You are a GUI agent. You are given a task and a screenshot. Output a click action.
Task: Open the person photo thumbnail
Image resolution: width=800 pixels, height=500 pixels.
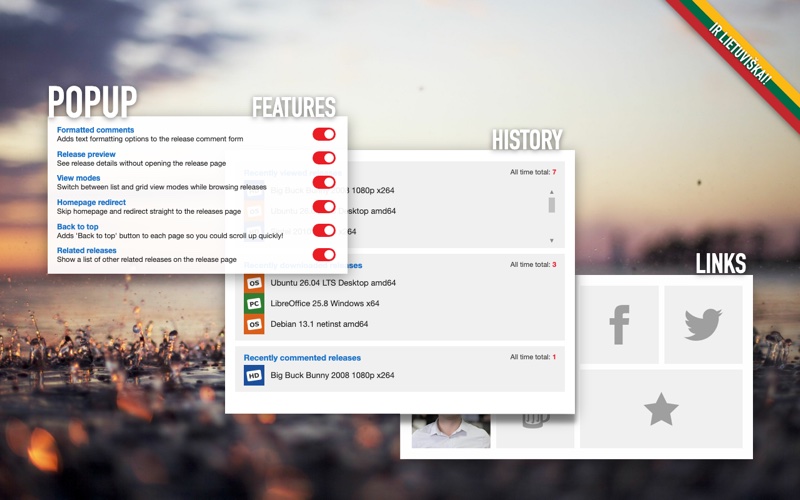pyautogui.click(x=451, y=431)
